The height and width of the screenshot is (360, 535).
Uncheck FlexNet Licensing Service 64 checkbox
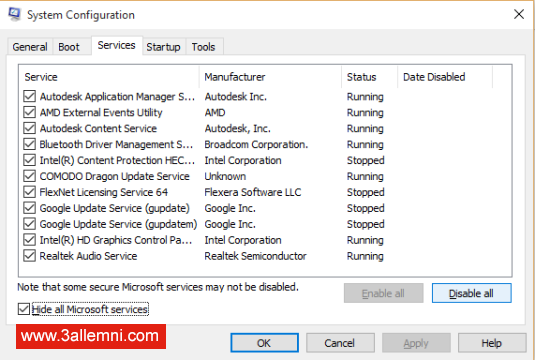tap(29, 192)
